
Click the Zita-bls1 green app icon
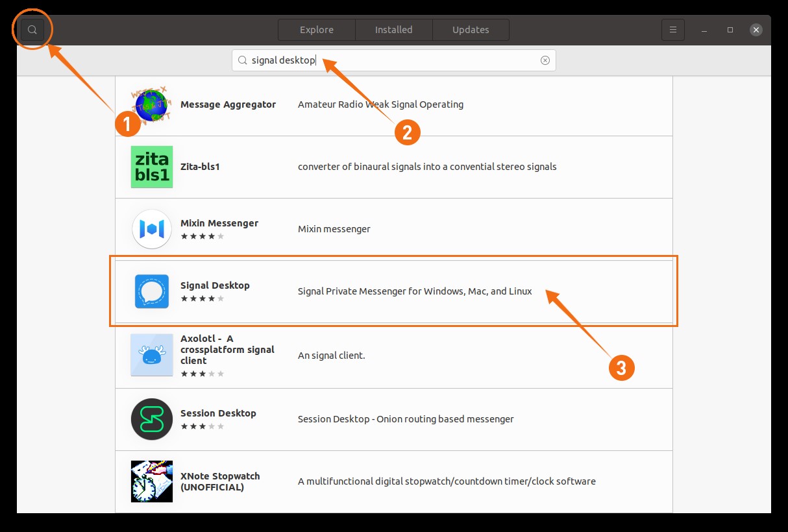click(x=152, y=167)
